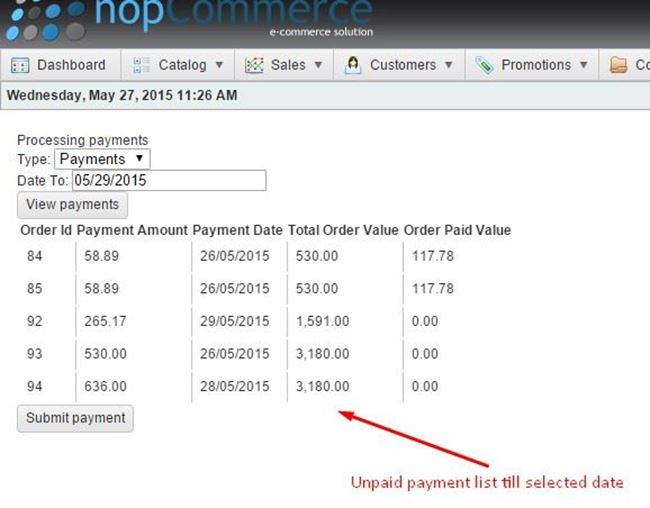Open the Type Payments dropdown
650x508 pixels.
point(102,159)
